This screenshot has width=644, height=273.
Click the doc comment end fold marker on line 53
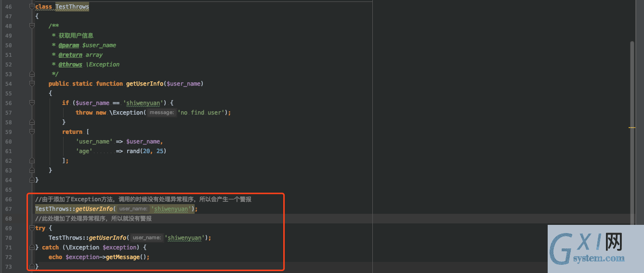click(32, 74)
